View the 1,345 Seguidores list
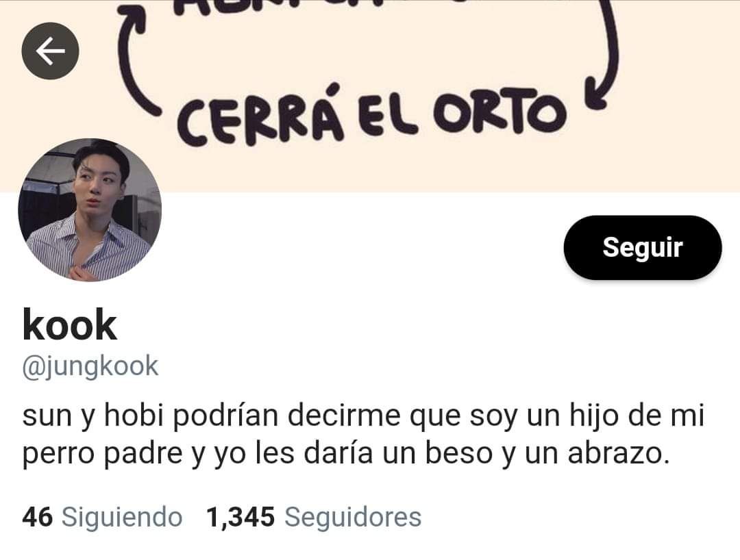 click(314, 517)
